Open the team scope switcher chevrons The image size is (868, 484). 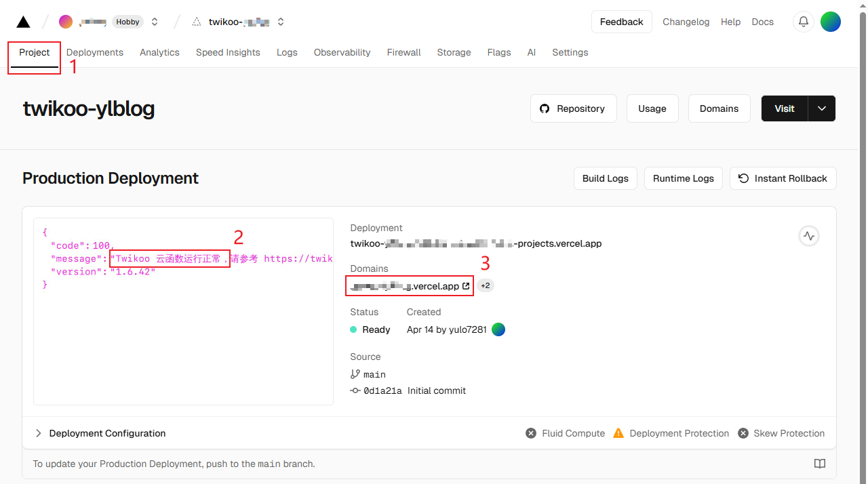click(155, 22)
